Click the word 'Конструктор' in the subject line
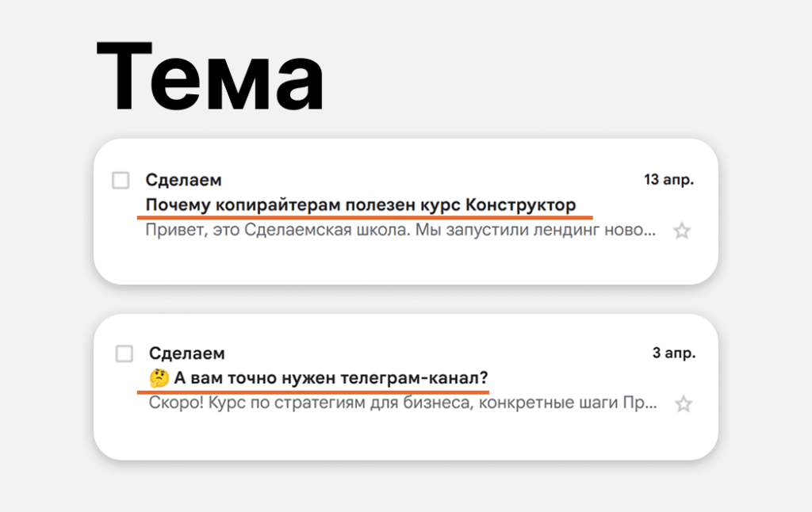This screenshot has height=512, width=812. coord(520,205)
